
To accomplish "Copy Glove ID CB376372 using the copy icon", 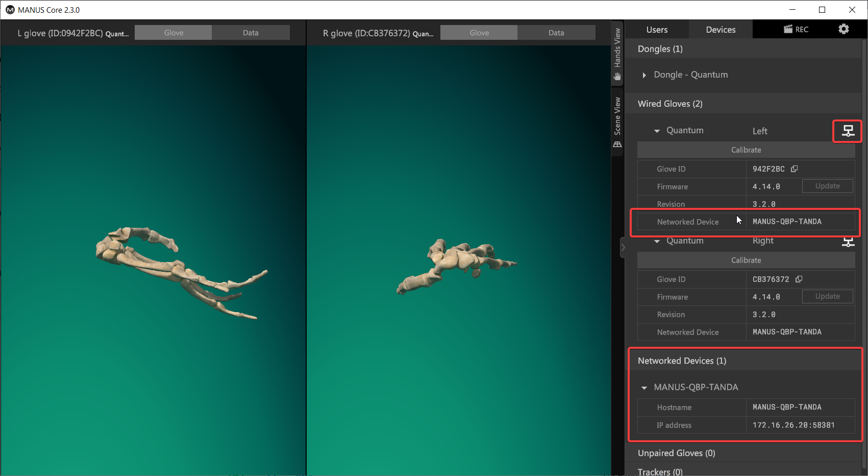I will pyautogui.click(x=799, y=279).
